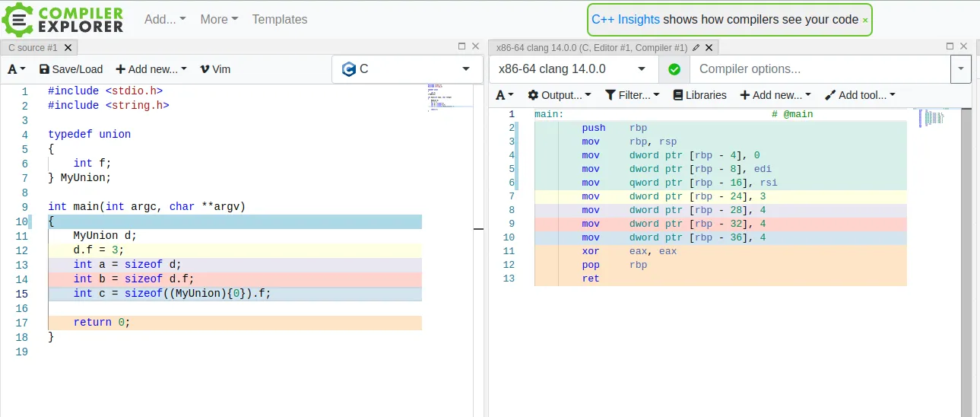Close the compiler output pane

click(964, 46)
